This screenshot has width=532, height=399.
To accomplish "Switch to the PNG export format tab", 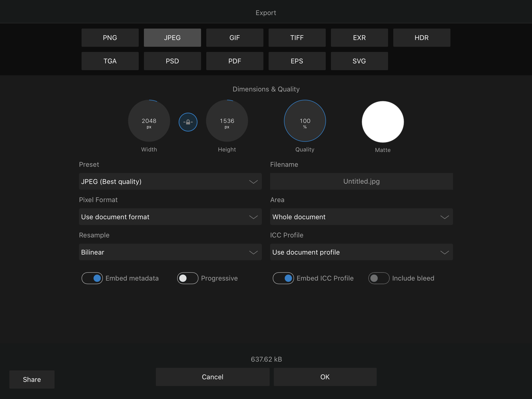I will pos(110,38).
